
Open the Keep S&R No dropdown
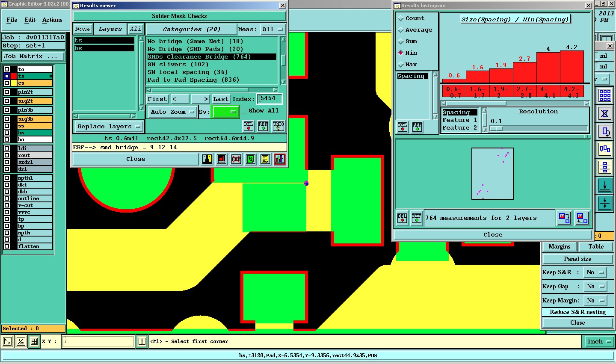coord(595,272)
